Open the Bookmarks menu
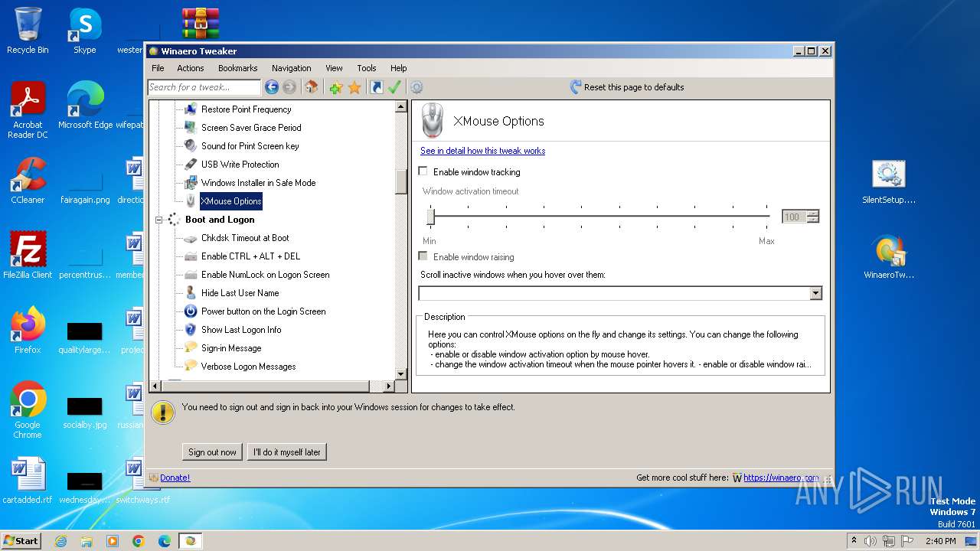Image resolution: width=980 pixels, height=551 pixels. pyautogui.click(x=238, y=68)
